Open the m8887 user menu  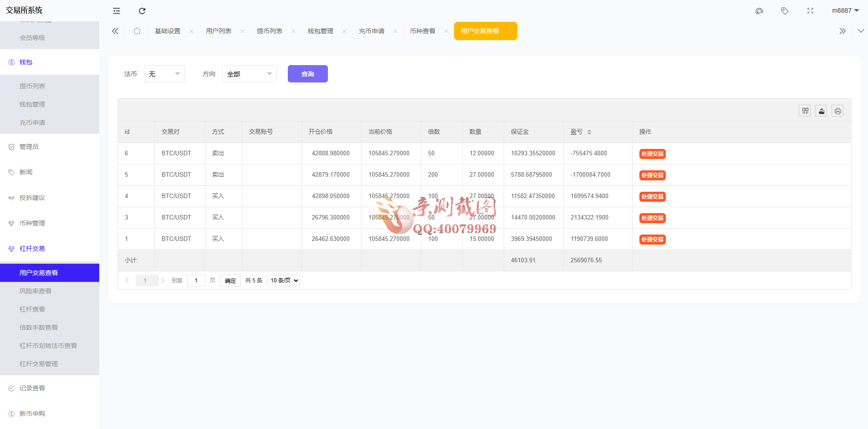(x=845, y=10)
